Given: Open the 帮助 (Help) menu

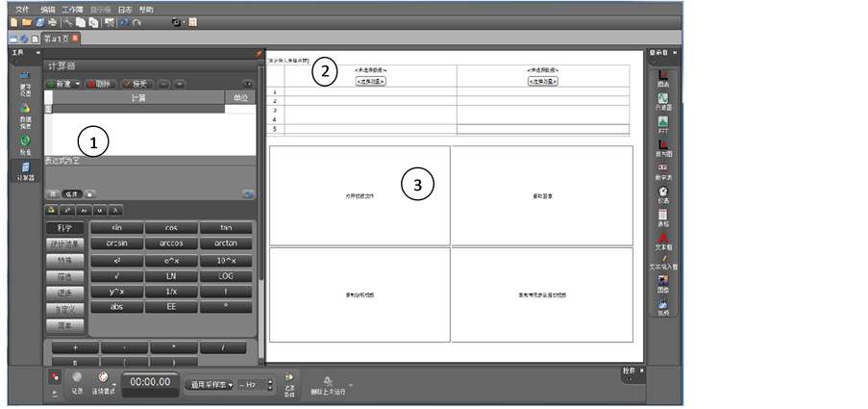Looking at the screenshot, I should pos(146,8).
